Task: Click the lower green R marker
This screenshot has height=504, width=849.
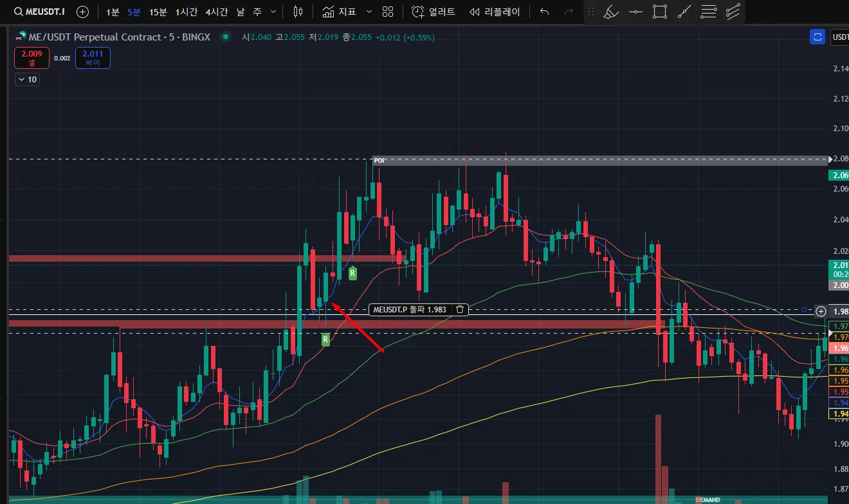Action: [325, 339]
